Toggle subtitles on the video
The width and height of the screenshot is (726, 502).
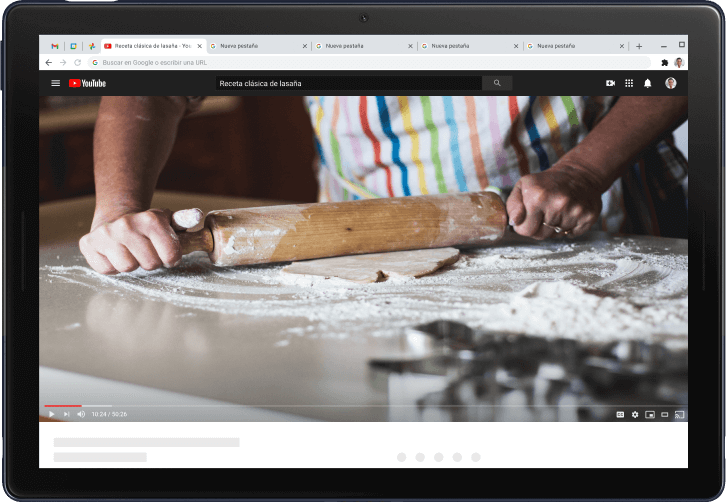[x=620, y=414]
